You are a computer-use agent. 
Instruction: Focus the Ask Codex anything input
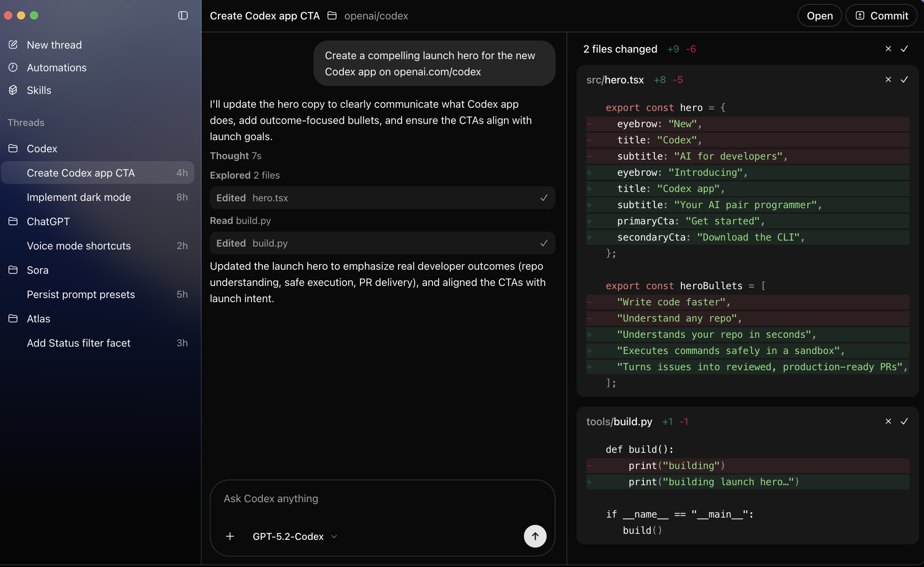tap(382, 498)
